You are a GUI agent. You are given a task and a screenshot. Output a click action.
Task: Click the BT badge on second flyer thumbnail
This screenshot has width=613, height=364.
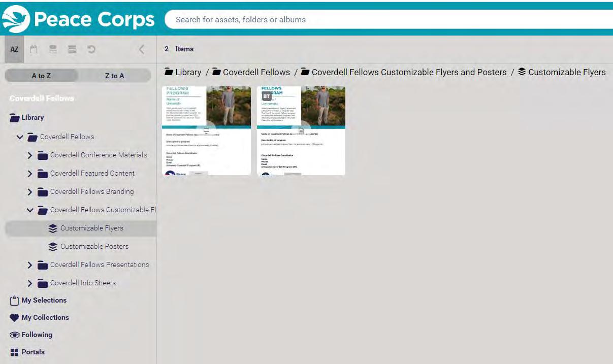point(267,96)
